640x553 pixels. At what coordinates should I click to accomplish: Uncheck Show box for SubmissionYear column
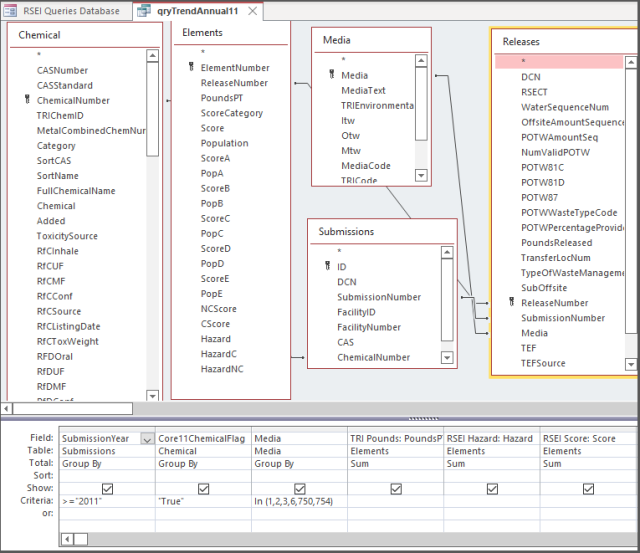[x=107, y=489]
